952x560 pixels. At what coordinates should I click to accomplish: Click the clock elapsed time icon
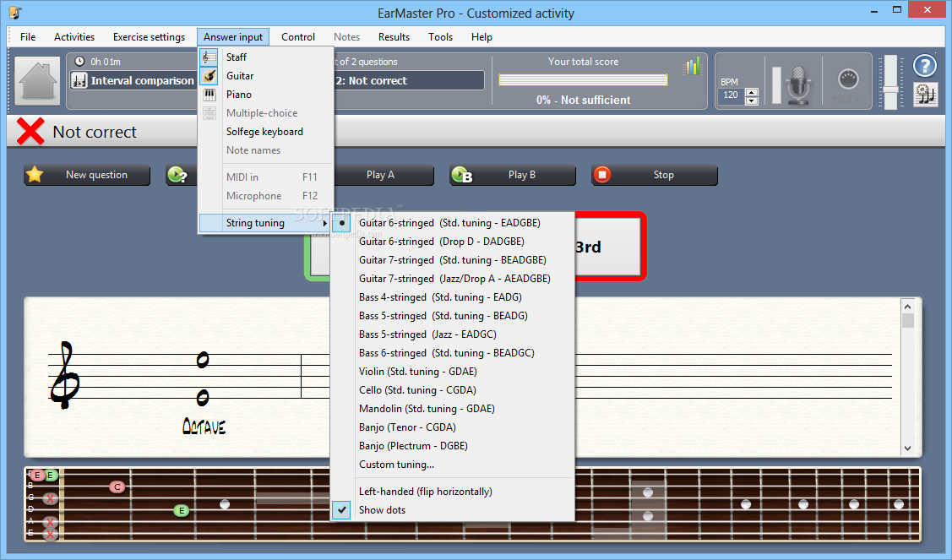(79, 62)
